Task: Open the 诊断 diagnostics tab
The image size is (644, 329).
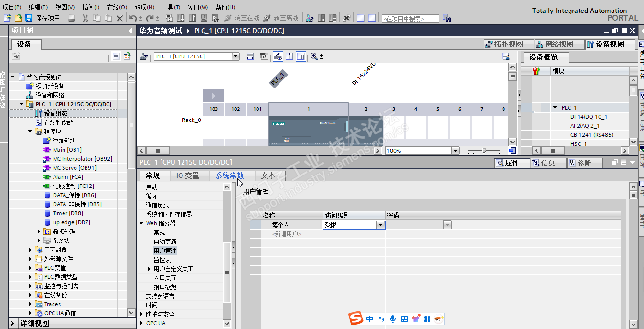Action: pyautogui.click(x=584, y=163)
